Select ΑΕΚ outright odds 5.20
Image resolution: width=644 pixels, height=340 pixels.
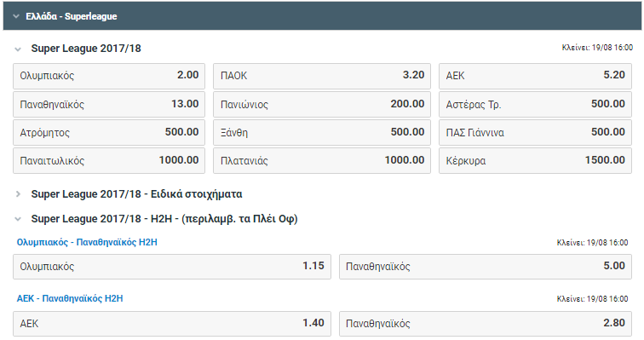(535, 76)
